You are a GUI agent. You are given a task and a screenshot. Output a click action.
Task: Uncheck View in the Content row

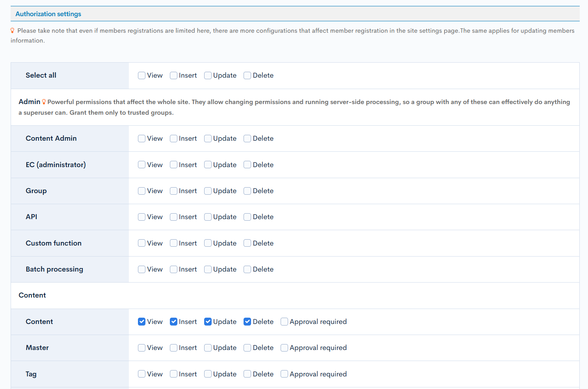[x=141, y=322]
